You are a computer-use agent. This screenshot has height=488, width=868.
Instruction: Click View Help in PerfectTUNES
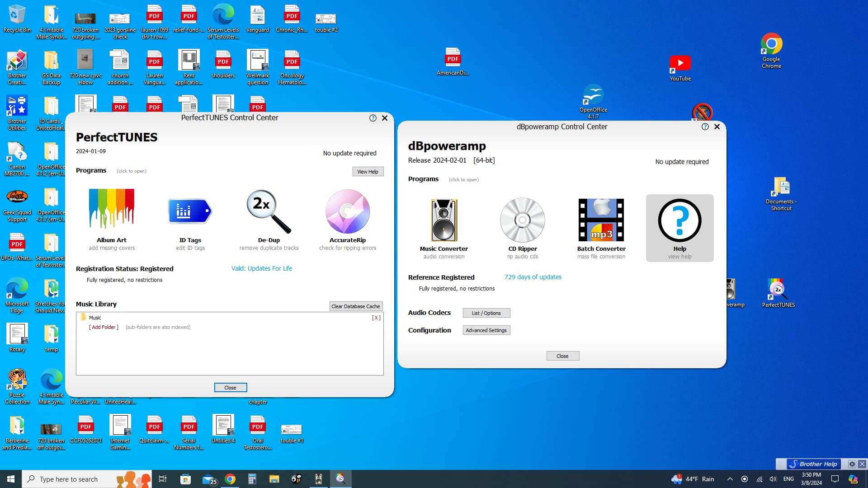click(x=368, y=172)
